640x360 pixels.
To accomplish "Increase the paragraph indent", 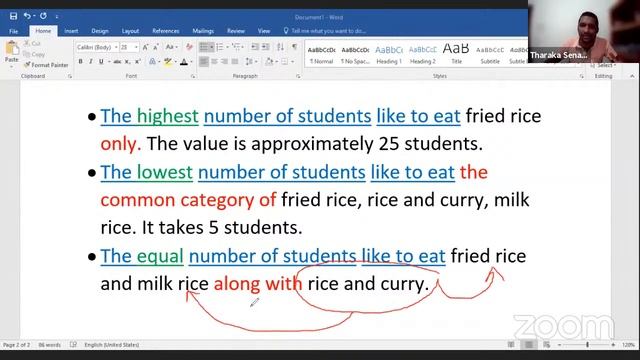I will tap(266, 47).
